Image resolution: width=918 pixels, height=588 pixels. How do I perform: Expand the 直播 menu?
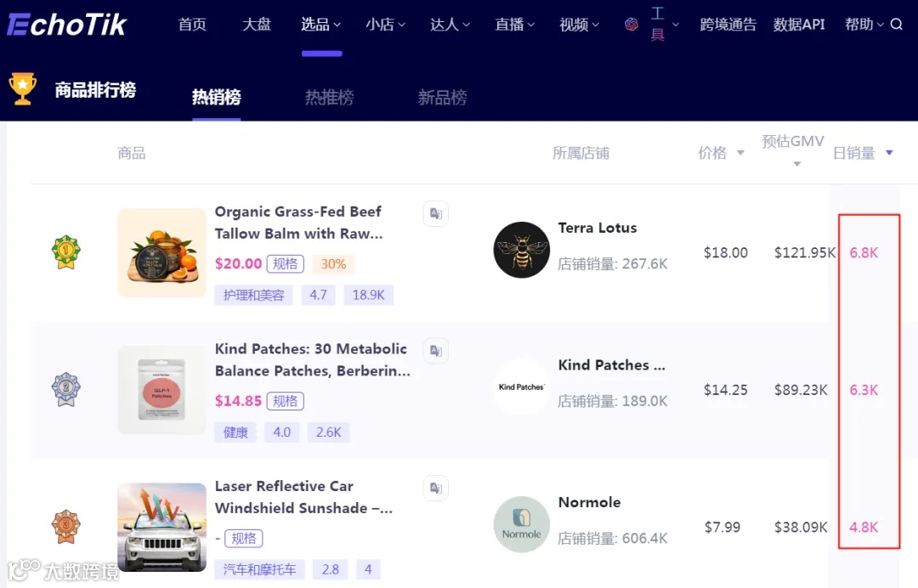[x=514, y=25]
